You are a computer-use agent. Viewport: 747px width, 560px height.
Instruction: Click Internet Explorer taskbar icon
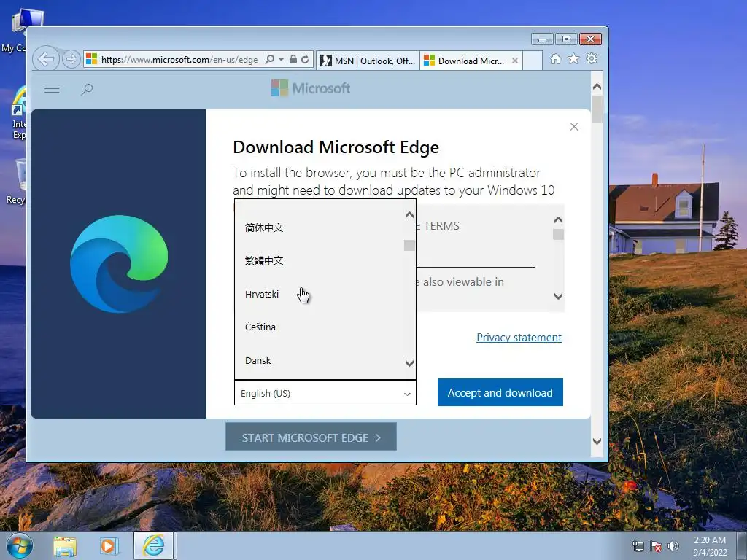click(x=153, y=545)
